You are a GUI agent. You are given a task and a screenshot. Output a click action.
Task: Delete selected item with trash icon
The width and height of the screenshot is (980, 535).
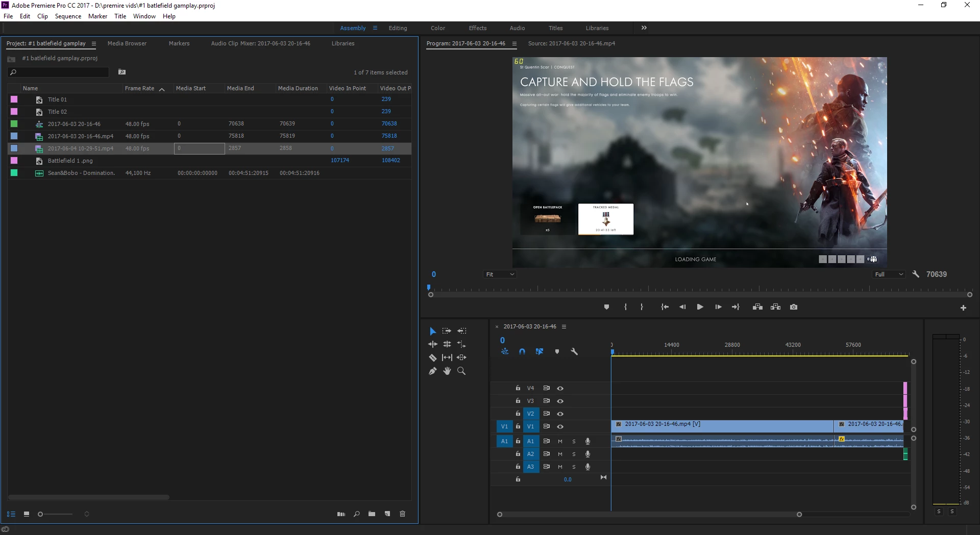402,514
